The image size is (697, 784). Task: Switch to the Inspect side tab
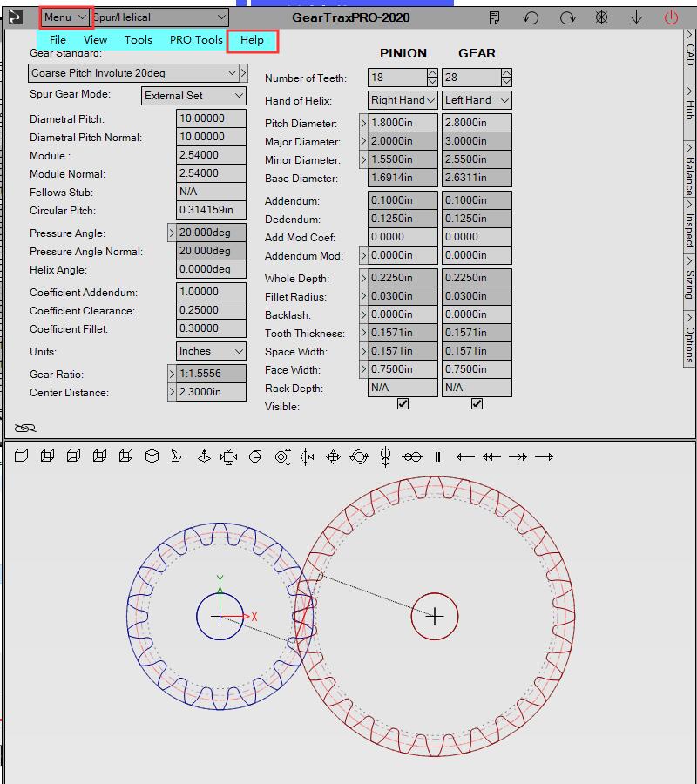(x=689, y=226)
